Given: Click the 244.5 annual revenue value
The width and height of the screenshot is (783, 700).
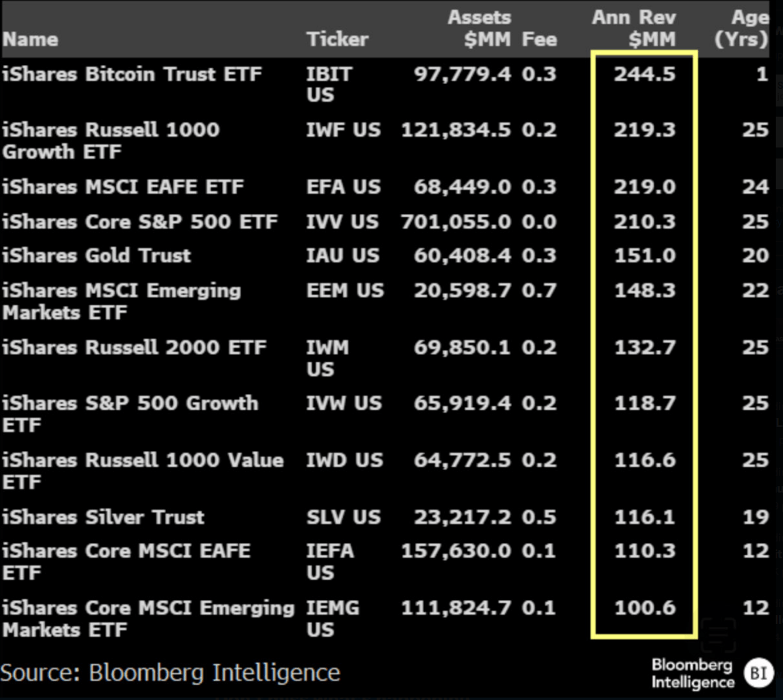Looking at the screenshot, I should [x=644, y=74].
